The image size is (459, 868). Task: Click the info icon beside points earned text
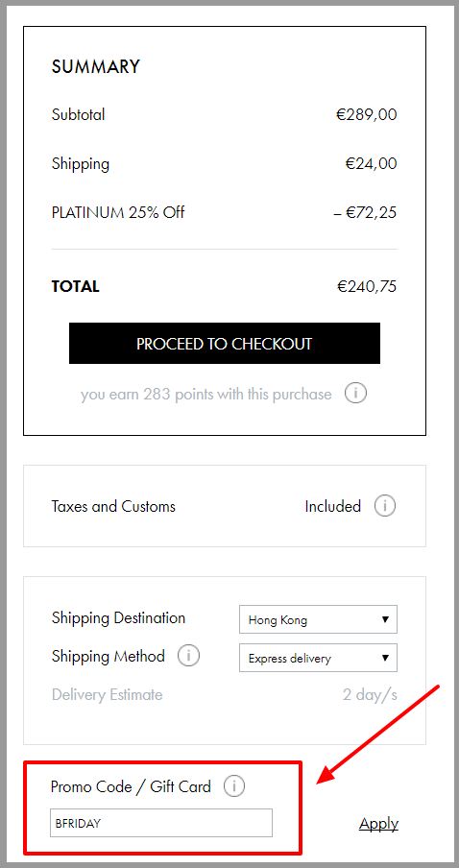pos(355,394)
